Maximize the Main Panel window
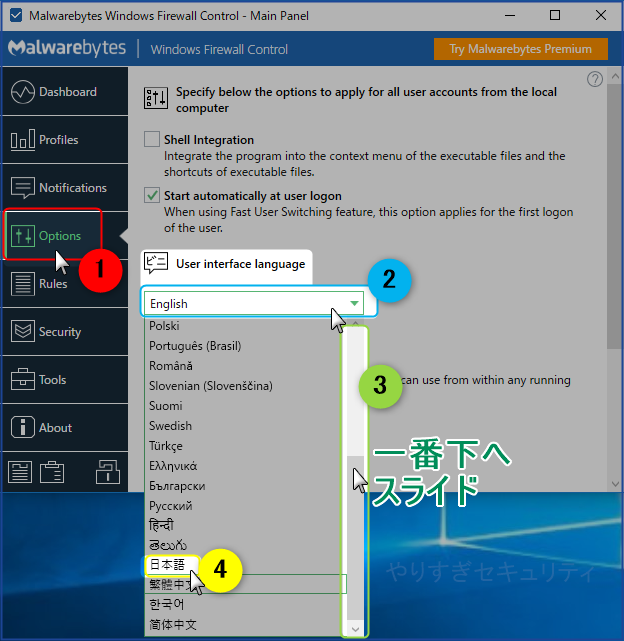The height and width of the screenshot is (641, 624). point(555,16)
